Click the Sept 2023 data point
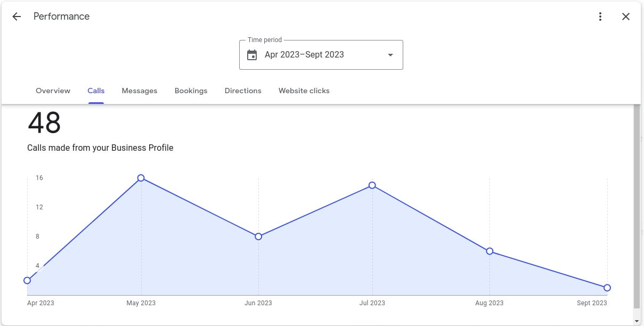 (607, 288)
